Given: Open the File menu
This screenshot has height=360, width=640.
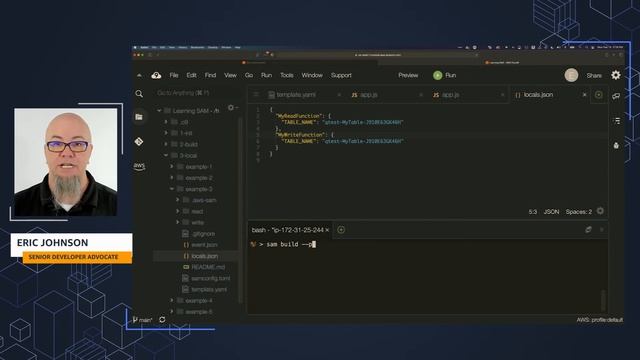Looking at the screenshot, I should pos(174,75).
